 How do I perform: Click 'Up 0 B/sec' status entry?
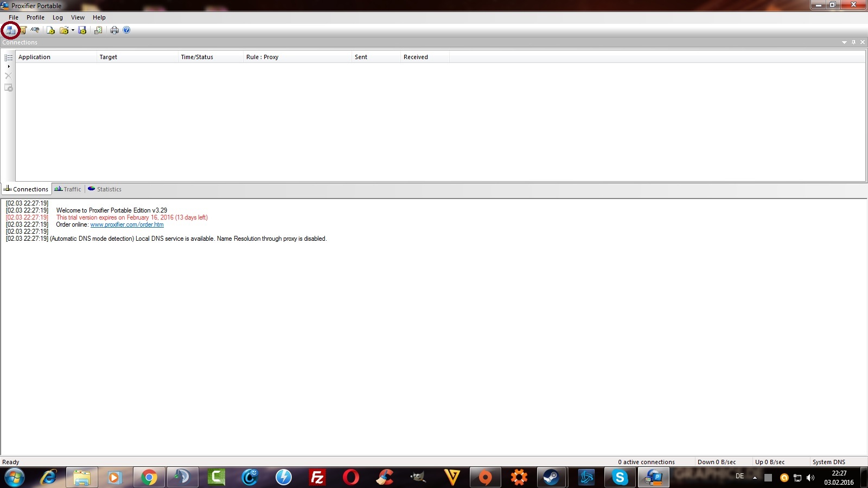pyautogui.click(x=770, y=462)
